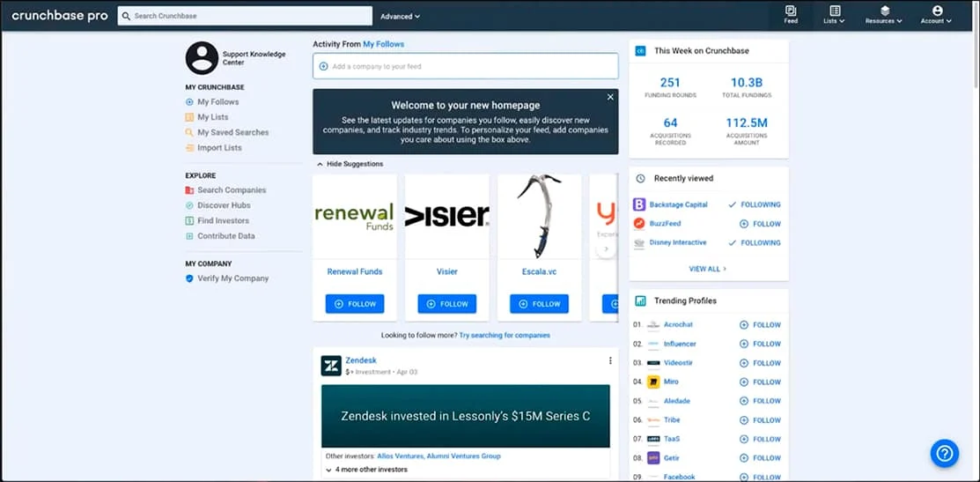Image resolution: width=980 pixels, height=482 pixels.
Task: Open the Zendesk logo icon in feed
Action: point(330,366)
